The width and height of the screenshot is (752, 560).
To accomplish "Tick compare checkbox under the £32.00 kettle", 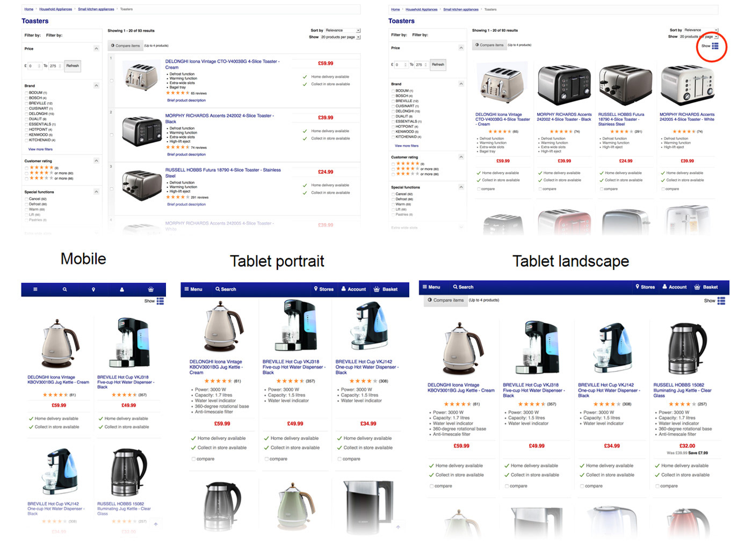I will coord(657,486).
